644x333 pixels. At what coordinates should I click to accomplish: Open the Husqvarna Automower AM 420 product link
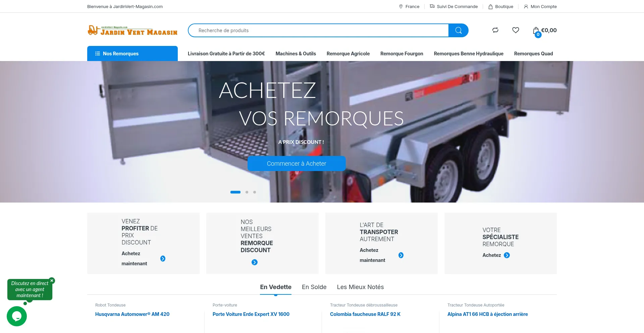click(132, 314)
